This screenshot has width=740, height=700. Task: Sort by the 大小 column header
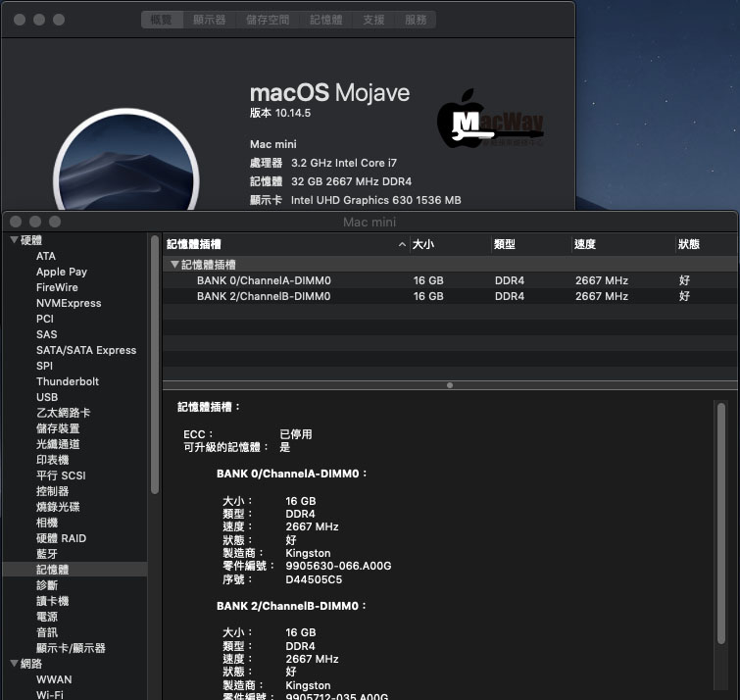(x=450, y=244)
